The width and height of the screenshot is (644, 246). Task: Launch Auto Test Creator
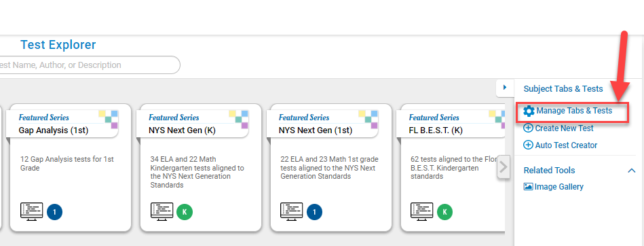566,145
